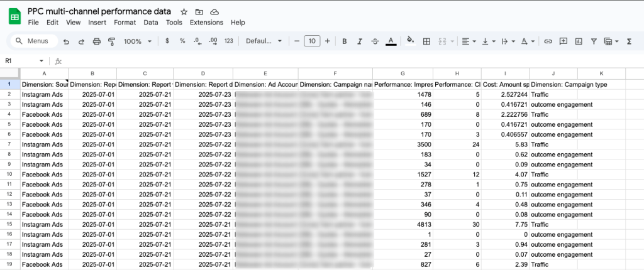Click the merge cells icon
This screenshot has width=644, height=270.
(442, 41)
